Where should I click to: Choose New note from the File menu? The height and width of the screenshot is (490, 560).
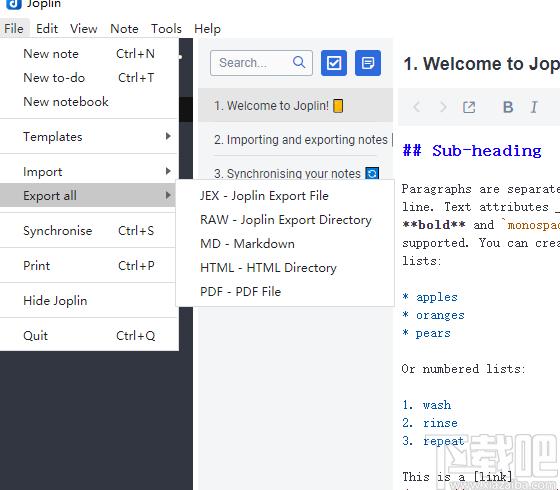(89, 54)
